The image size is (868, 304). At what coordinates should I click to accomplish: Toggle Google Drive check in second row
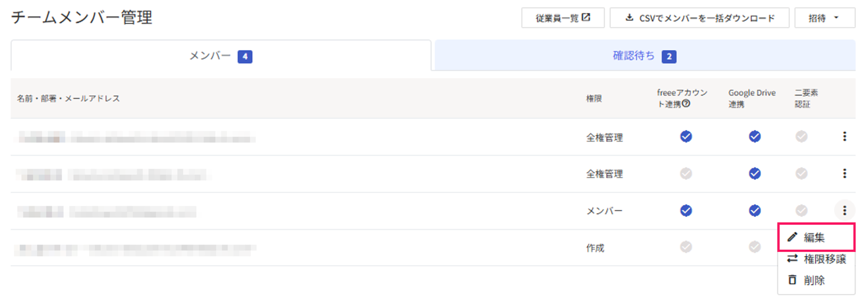click(755, 173)
